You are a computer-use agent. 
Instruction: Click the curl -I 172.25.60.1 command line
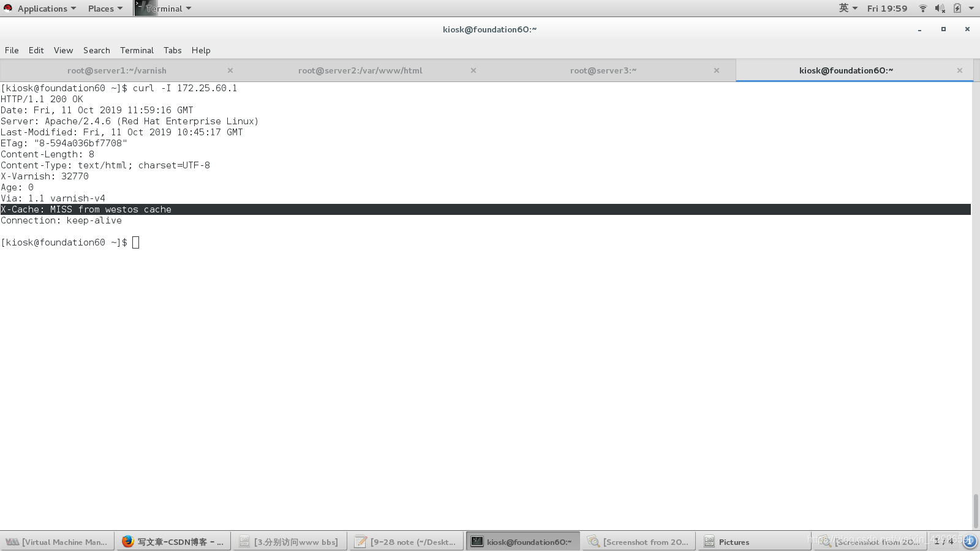119,88
